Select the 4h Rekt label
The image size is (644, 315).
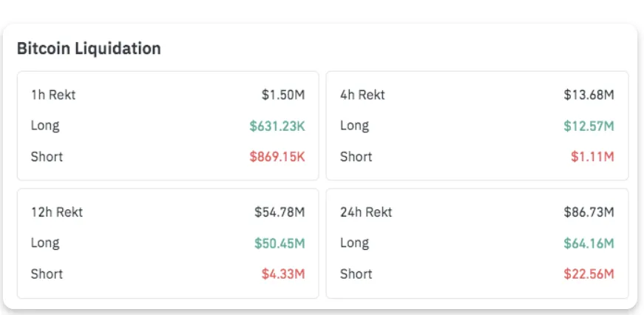point(362,95)
